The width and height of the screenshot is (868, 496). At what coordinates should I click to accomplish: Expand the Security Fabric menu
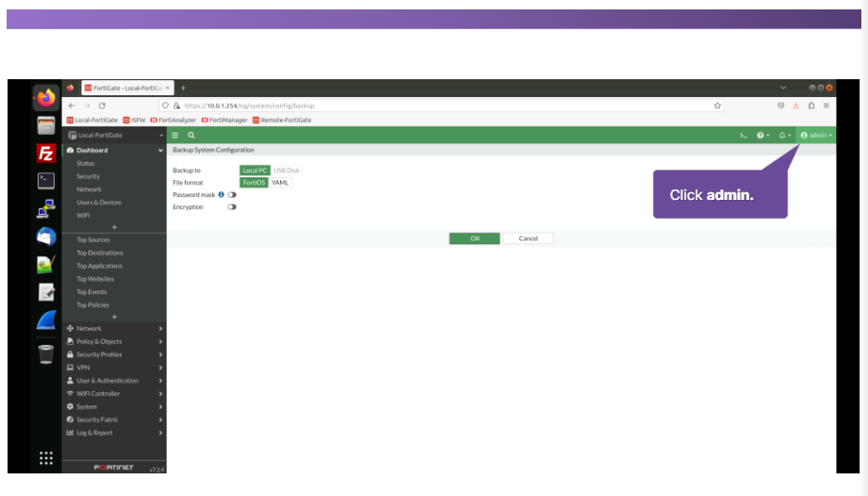click(x=115, y=420)
